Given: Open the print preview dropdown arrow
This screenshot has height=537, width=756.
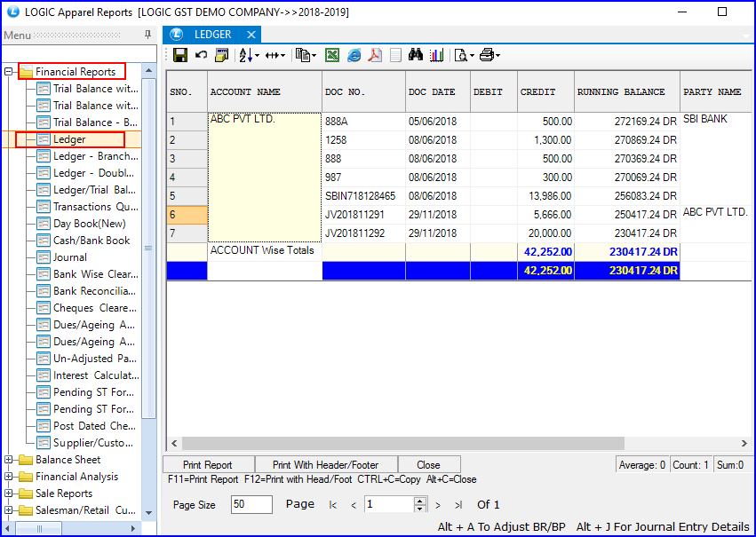Looking at the screenshot, I should click(x=472, y=56).
